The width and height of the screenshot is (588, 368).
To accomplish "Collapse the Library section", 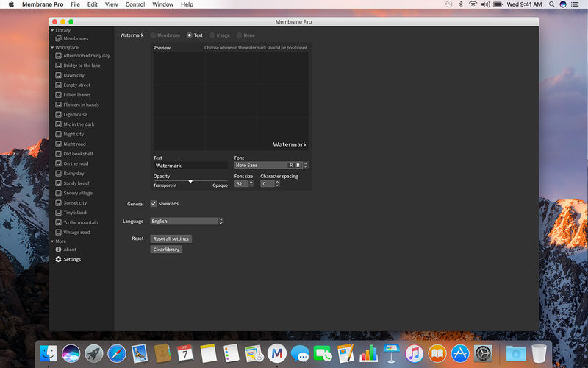I will 52,30.
